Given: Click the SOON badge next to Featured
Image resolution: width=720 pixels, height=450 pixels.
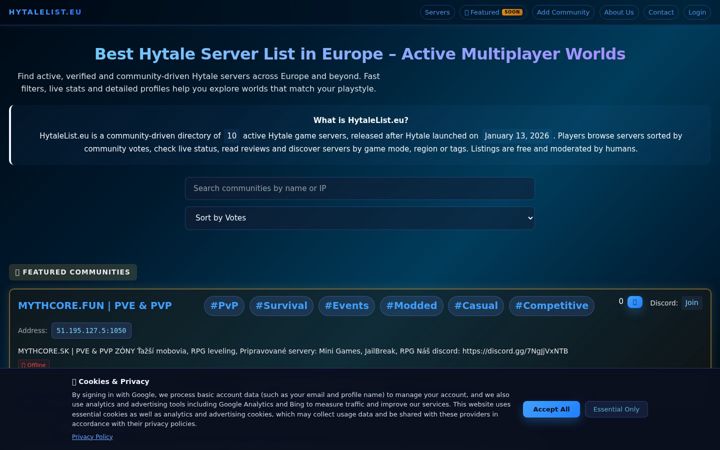Looking at the screenshot, I should point(512,12).
